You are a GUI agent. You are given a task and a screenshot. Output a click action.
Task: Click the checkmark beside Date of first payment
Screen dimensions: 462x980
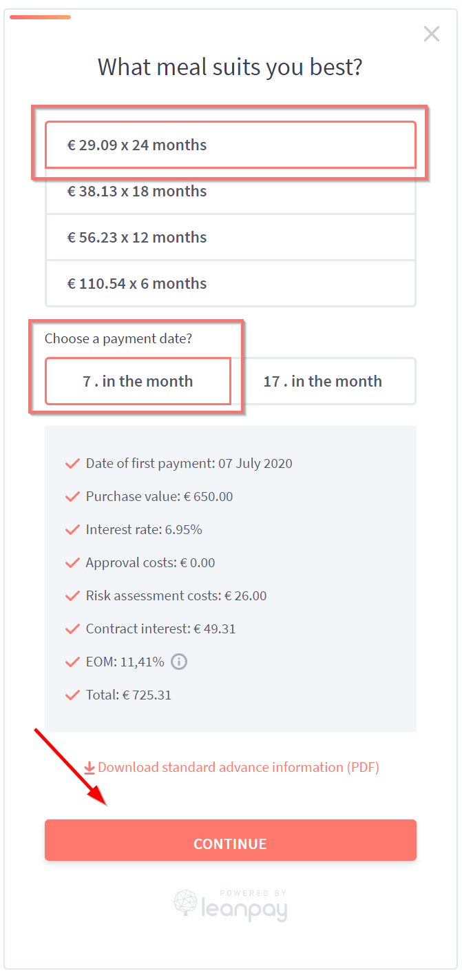coord(72,464)
